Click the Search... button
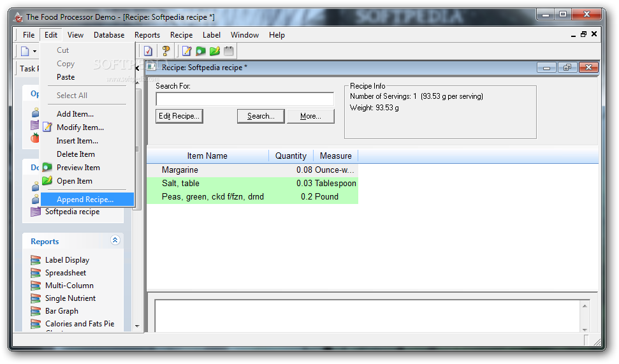Screen dimensions: 619x364 click(261, 116)
